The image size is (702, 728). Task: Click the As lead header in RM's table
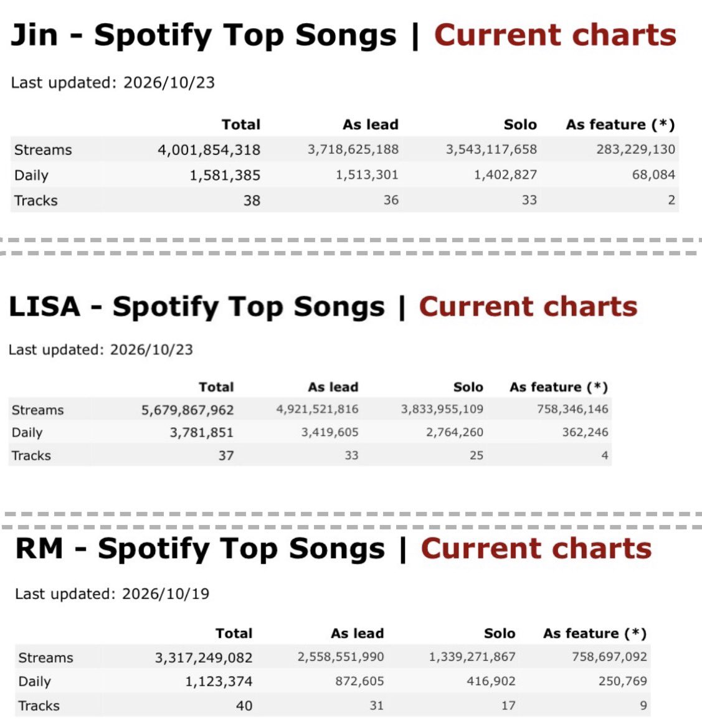pyautogui.click(x=357, y=633)
